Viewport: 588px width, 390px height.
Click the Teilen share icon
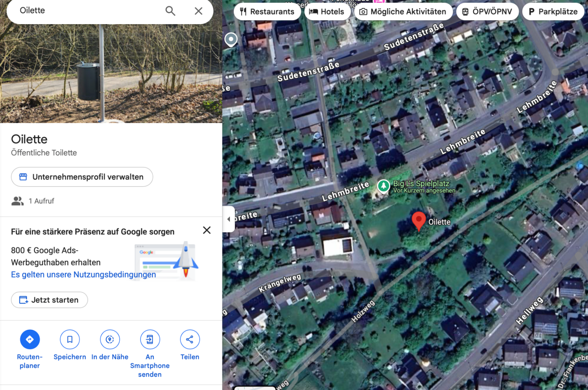(190, 339)
